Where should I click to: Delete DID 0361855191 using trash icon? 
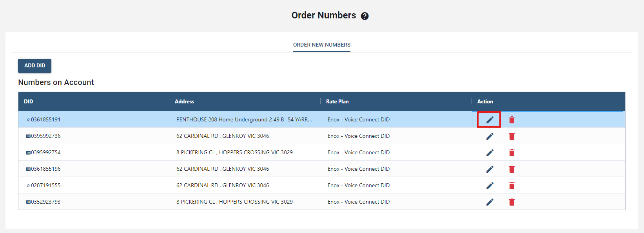(512, 120)
